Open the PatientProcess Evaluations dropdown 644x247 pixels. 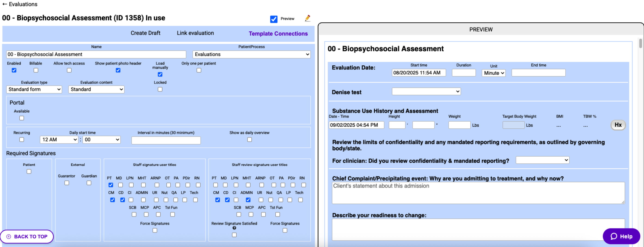251,55
